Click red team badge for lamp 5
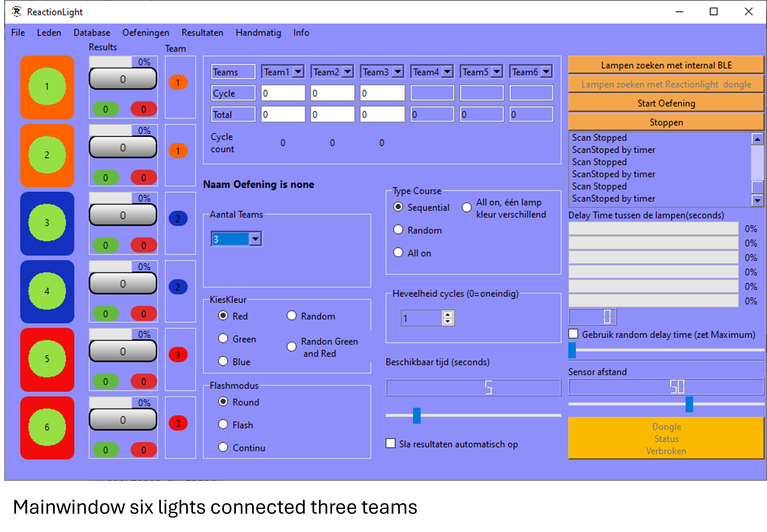The image size is (767, 532). click(x=178, y=355)
